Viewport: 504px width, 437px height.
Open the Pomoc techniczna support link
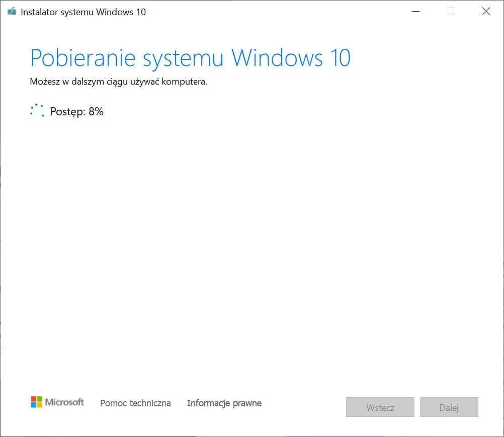click(135, 403)
